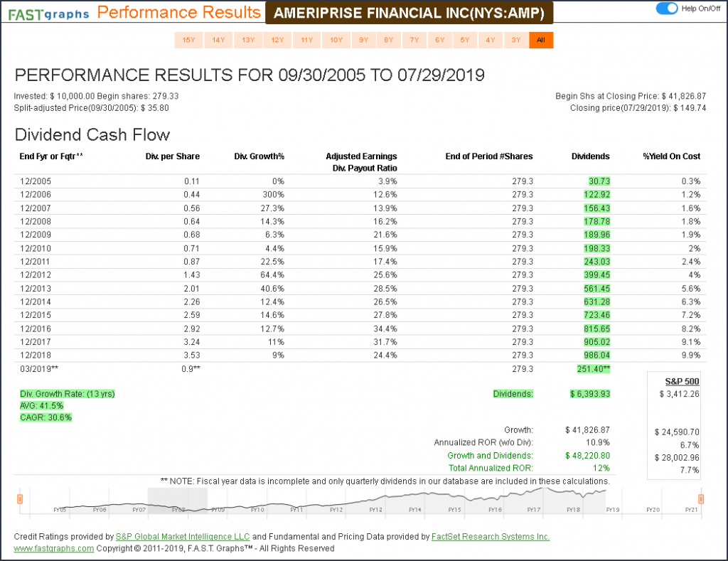Click the S&P 500 dividends $ 3,412.26
Image resolution: width=728 pixels, height=561 pixels.
[x=679, y=394]
